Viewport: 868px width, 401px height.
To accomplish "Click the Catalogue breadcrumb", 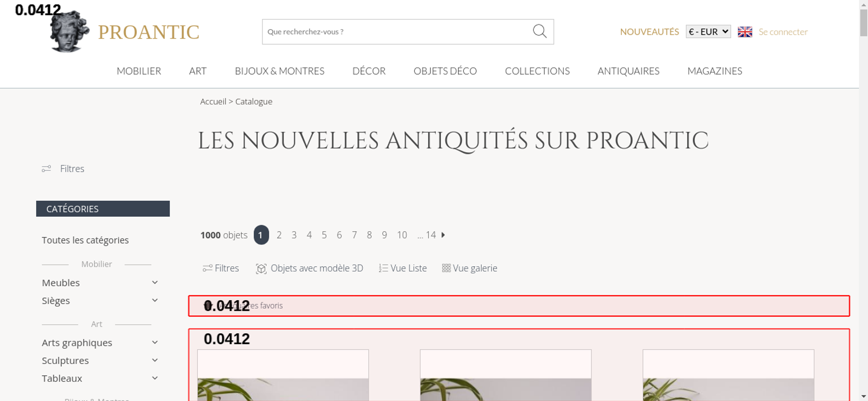I will click(254, 101).
